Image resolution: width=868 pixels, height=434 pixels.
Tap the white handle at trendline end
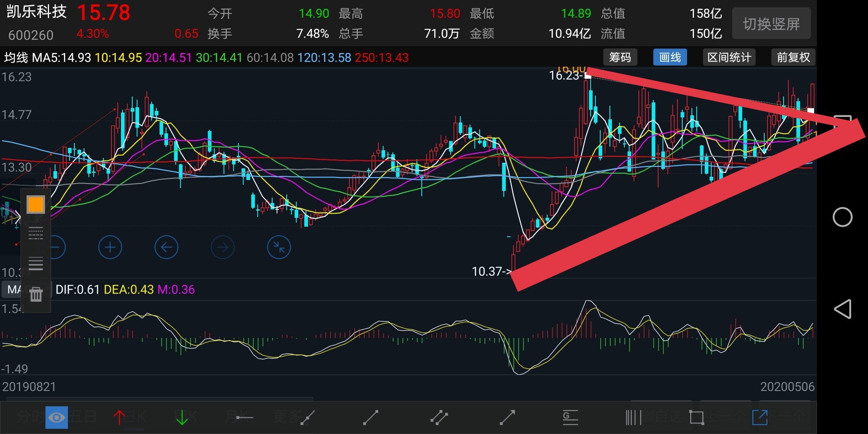[x=811, y=111]
